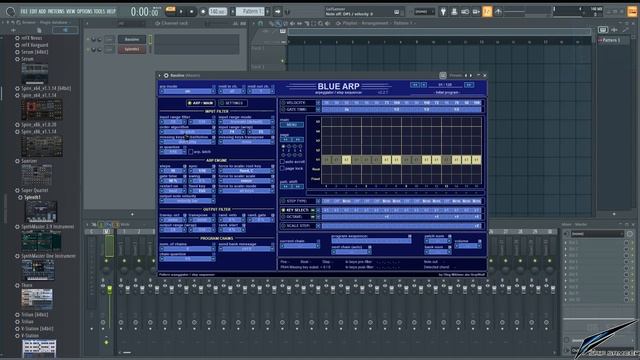Open the ADD menu
The height and width of the screenshot is (360, 640).
coord(42,11)
